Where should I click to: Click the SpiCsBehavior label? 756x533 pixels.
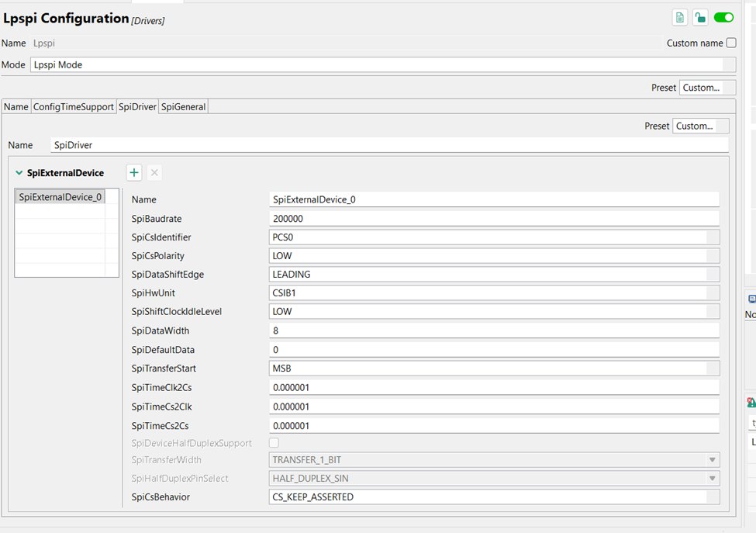click(x=161, y=497)
